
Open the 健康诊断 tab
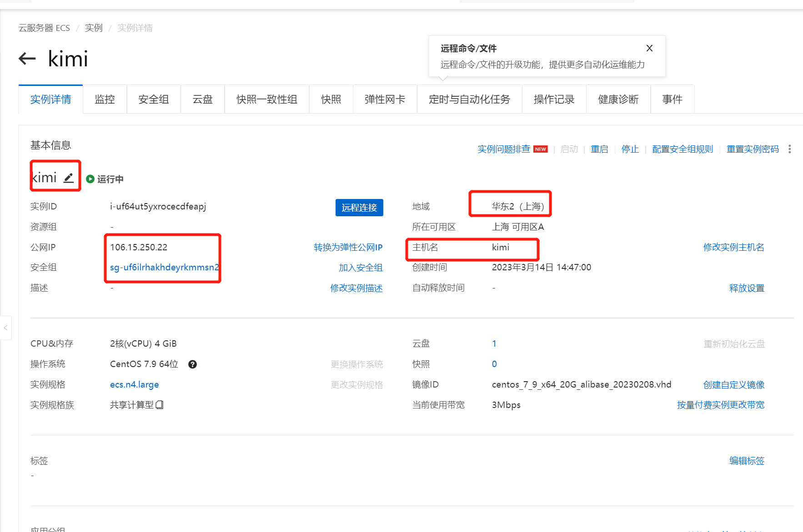click(x=618, y=99)
